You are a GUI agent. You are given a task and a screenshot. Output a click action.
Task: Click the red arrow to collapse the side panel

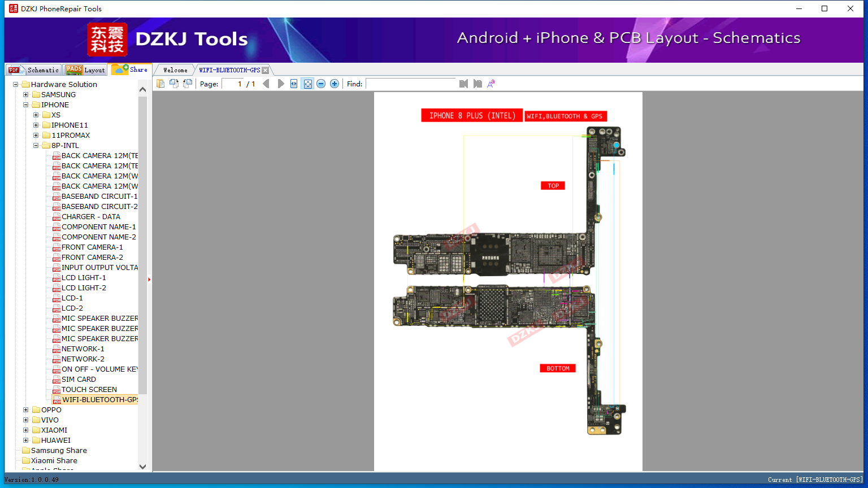(149, 279)
